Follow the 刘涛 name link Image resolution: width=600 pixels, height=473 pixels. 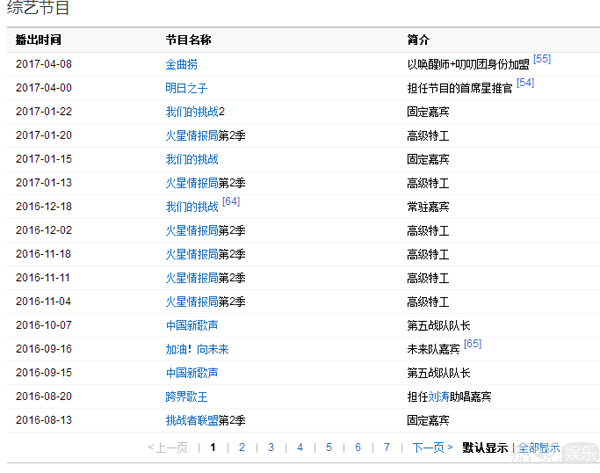tap(439, 396)
